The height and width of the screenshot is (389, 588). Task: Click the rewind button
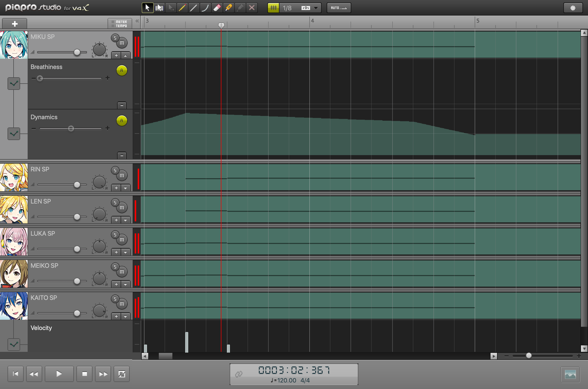(x=34, y=374)
